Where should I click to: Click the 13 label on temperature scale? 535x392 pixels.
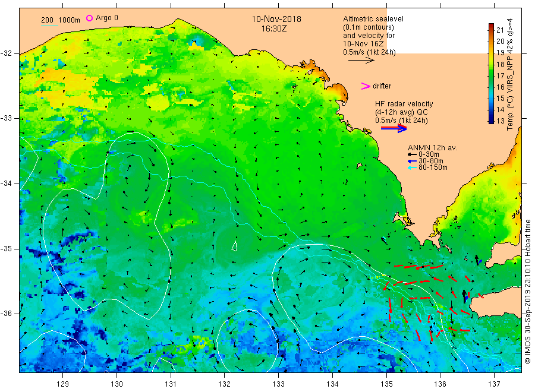pyautogui.click(x=500, y=121)
